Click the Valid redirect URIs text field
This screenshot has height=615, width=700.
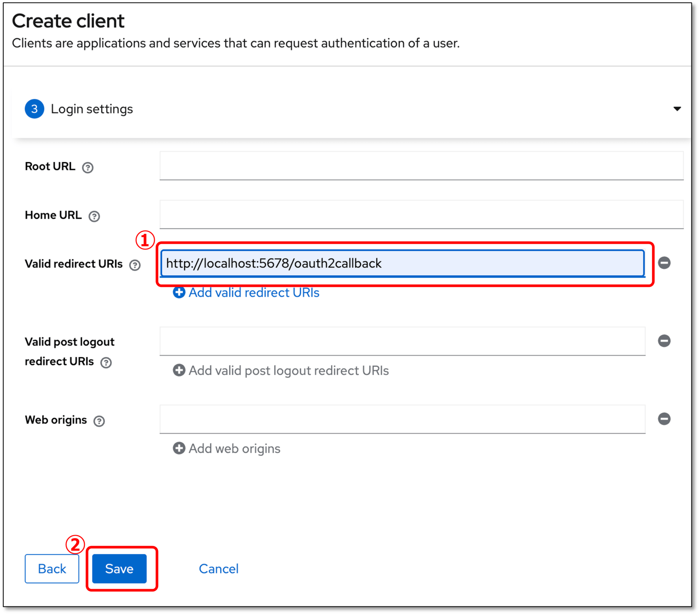pyautogui.click(x=402, y=263)
